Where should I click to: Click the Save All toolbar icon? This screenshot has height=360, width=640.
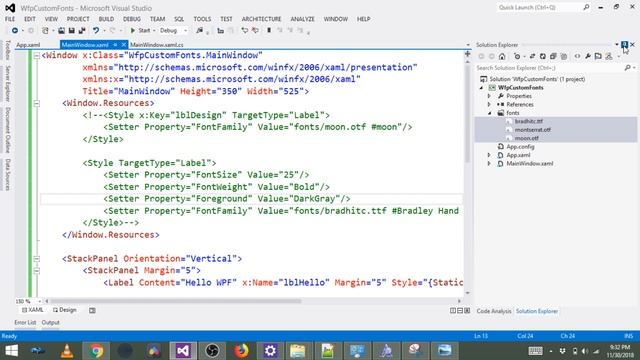tap(82, 31)
